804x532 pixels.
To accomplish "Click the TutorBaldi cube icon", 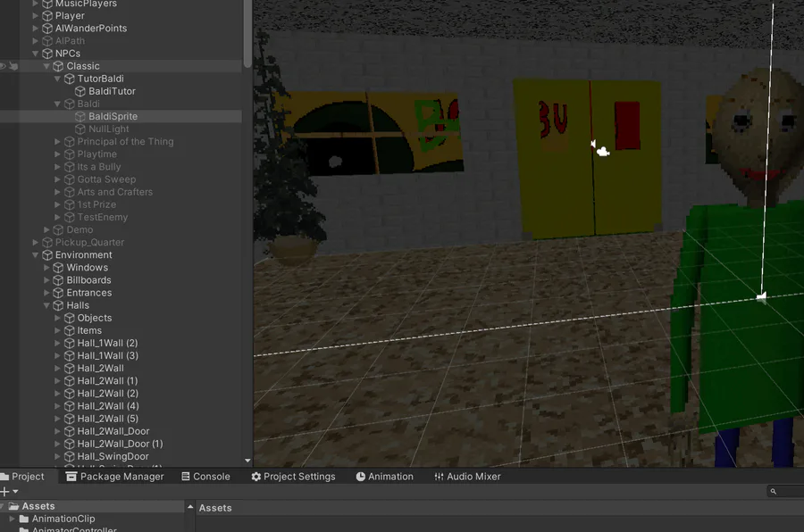I will (69, 79).
